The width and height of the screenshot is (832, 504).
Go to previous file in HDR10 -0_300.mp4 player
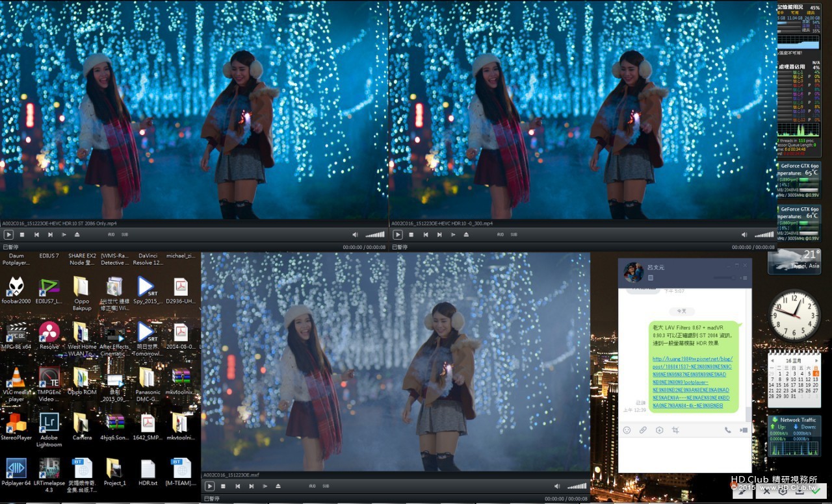coord(426,234)
